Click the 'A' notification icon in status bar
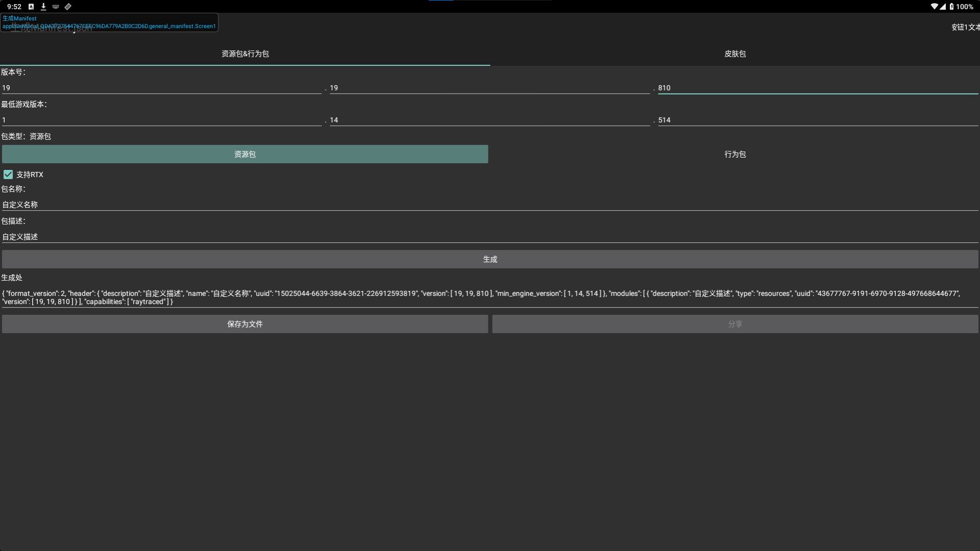The height and width of the screenshot is (551, 980). tap(31, 7)
